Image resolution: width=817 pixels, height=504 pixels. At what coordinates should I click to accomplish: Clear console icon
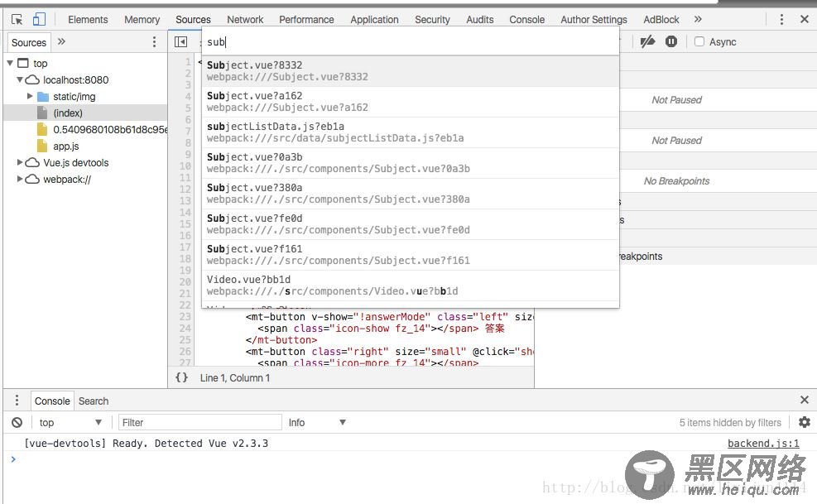17,422
